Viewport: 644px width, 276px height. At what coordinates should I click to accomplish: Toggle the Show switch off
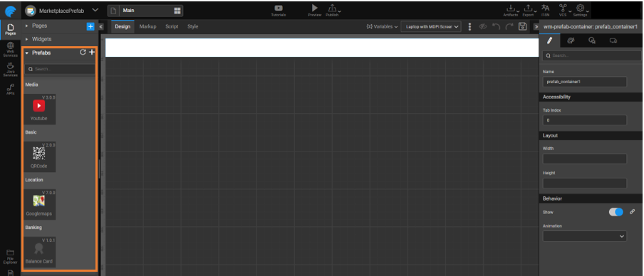(x=616, y=212)
